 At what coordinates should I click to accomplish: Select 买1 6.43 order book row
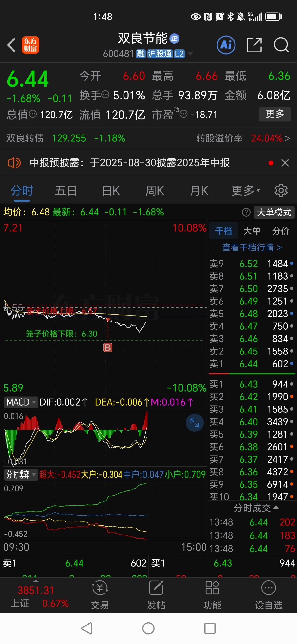[252, 384]
